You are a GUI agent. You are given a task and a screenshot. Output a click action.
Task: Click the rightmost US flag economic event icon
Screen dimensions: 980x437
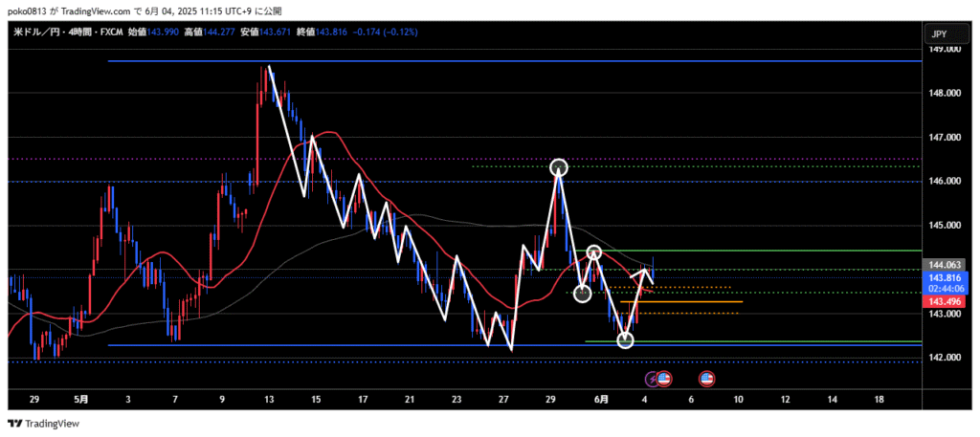point(707,379)
